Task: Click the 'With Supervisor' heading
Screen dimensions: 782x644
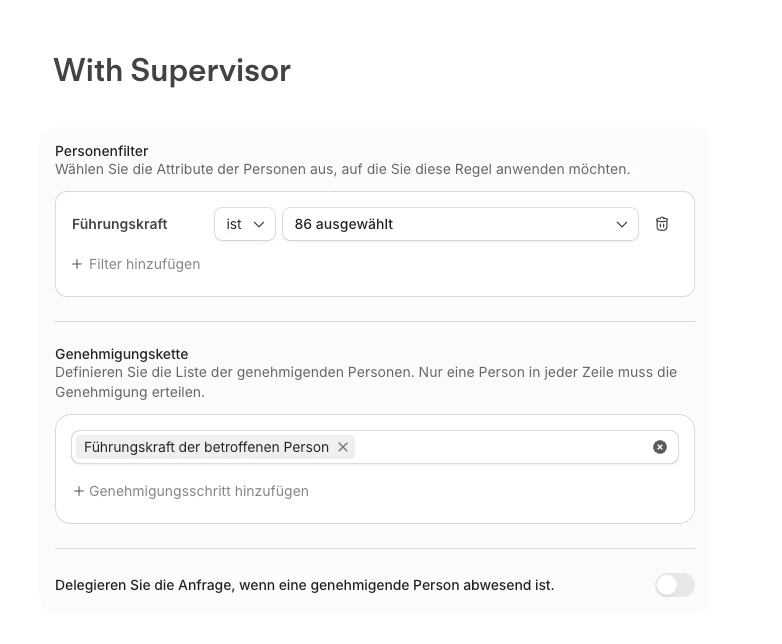Action: tap(172, 70)
